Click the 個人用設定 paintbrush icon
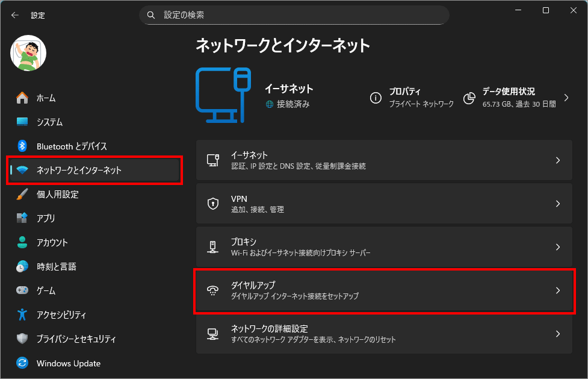The image size is (588, 379). (x=22, y=194)
